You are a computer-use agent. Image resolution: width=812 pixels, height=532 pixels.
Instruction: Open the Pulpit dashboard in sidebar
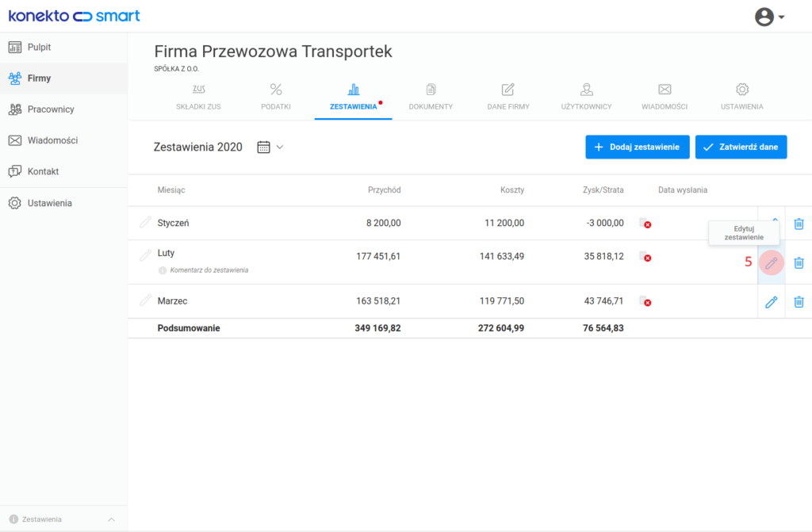(x=63, y=47)
